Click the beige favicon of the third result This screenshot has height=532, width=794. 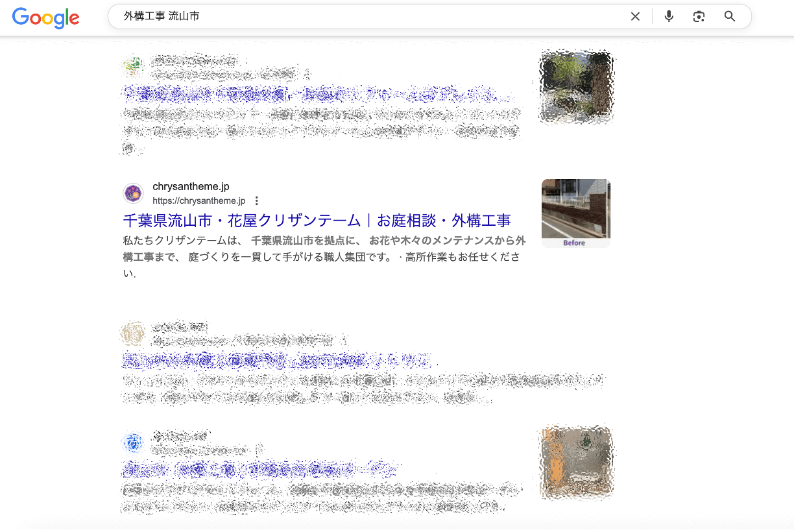tap(133, 333)
